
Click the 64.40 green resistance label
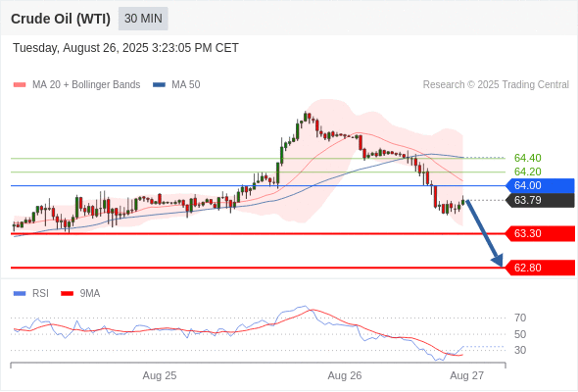pos(527,158)
